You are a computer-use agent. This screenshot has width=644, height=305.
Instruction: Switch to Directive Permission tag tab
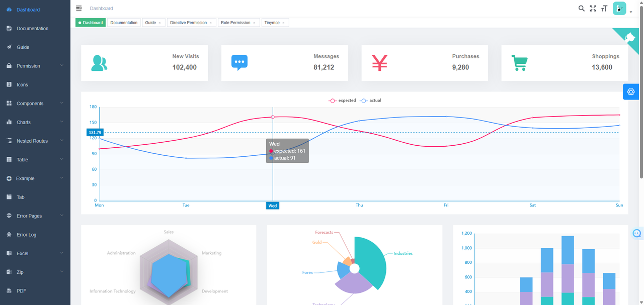pos(192,23)
